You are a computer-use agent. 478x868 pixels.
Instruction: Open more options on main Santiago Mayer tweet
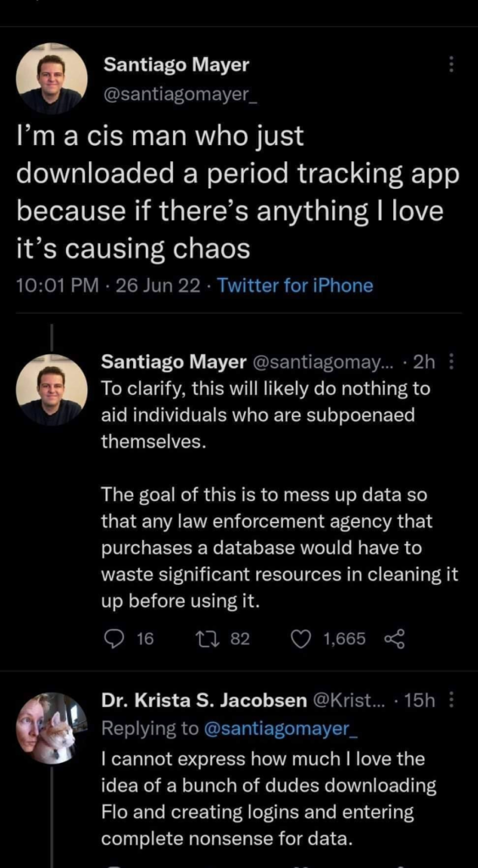pyautogui.click(x=450, y=65)
